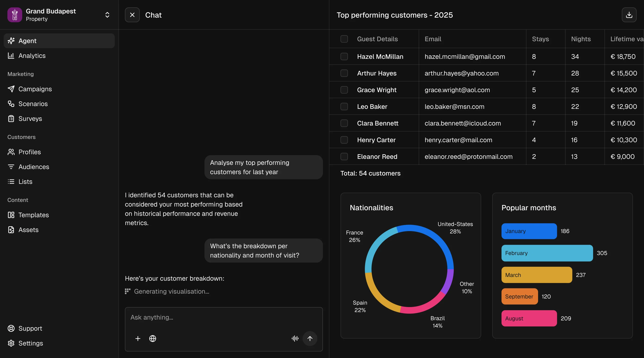Image resolution: width=644 pixels, height=358 pixels.
Task: Click the January bar in Popular months
Action: click(529, 231)
